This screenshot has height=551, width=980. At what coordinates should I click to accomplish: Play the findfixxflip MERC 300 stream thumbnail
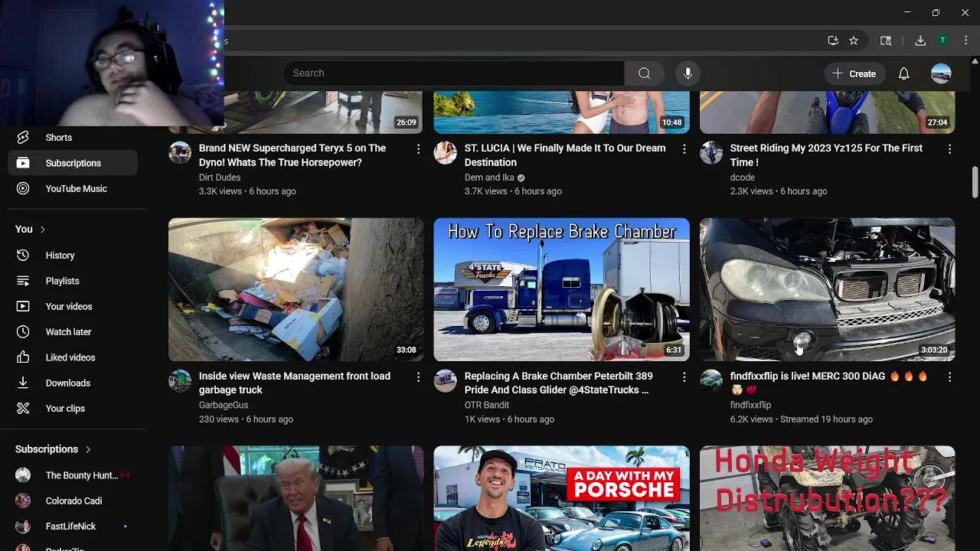(x=827, y=289)
